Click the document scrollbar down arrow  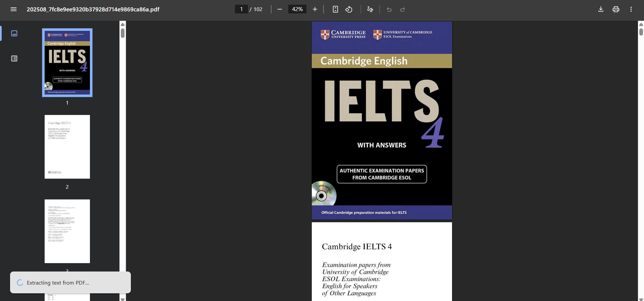[641, 299]
